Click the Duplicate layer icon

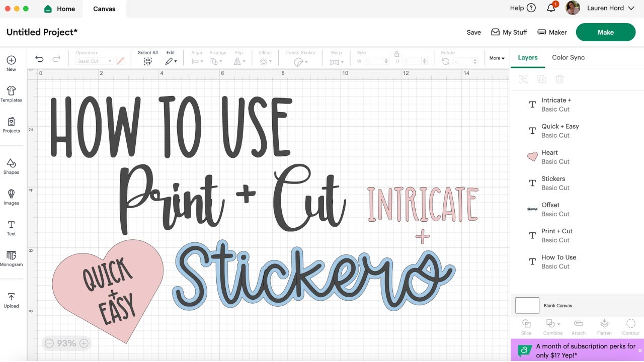pyautogui.click(x=541, y=79)
